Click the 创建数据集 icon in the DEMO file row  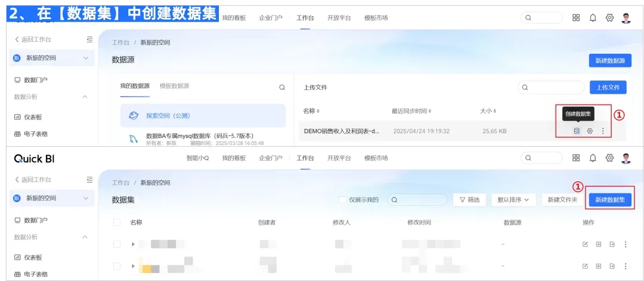(577, 131)
